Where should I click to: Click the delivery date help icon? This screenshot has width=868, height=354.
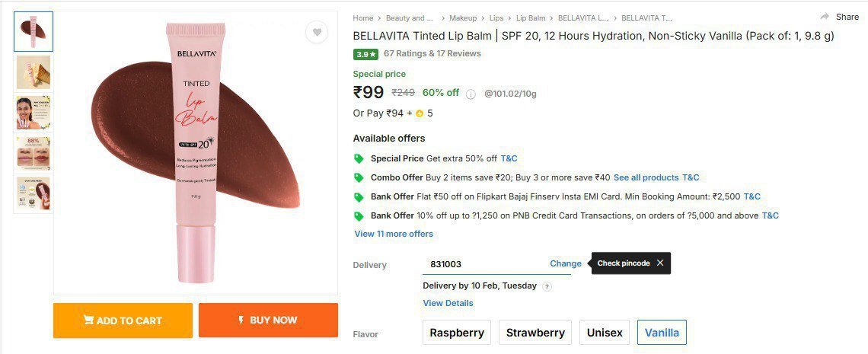[547, 287]
